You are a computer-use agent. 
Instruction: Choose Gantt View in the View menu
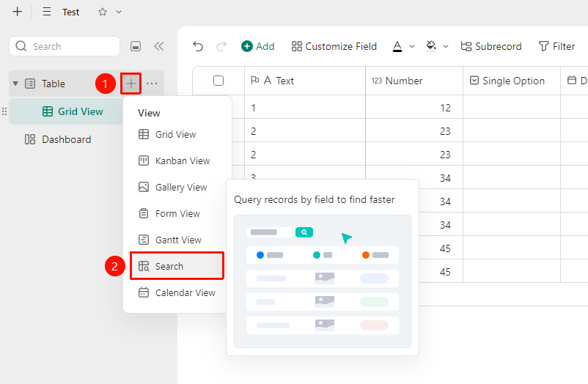(178, 240)
